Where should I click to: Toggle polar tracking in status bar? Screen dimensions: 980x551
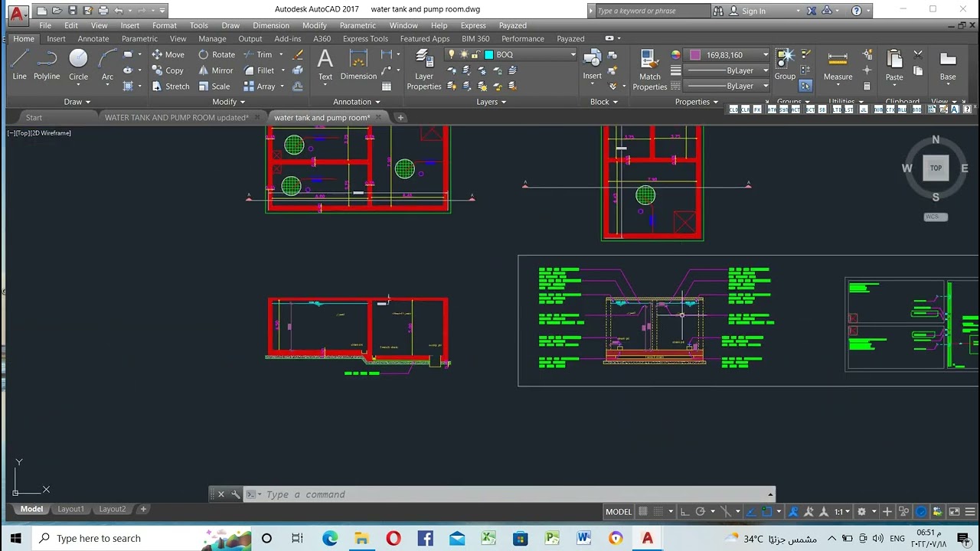(x=700, y=511)
